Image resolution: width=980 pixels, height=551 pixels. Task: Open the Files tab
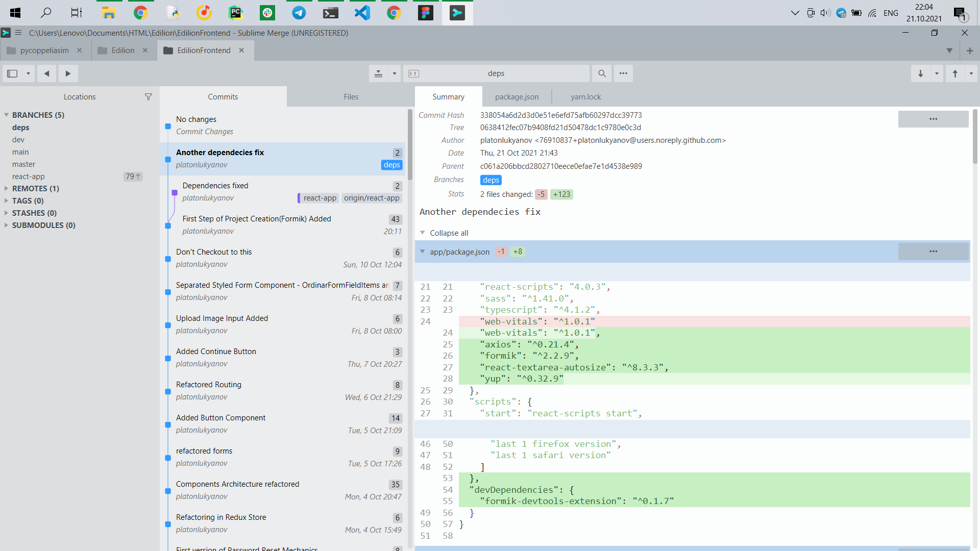tap(351, 97)
